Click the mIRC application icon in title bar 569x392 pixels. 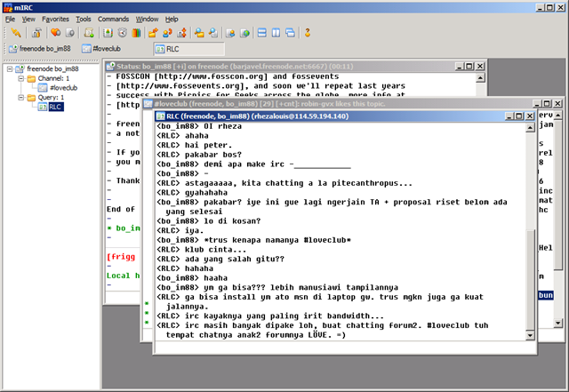coord(8,7)
